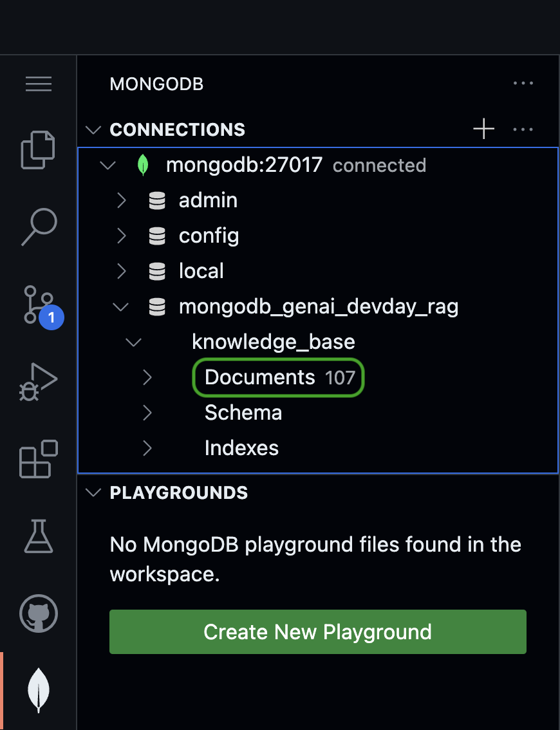The height and width of the screenshot is (730, 560).
Task: Open the Testing beaker view
Action: click(39, 536)
